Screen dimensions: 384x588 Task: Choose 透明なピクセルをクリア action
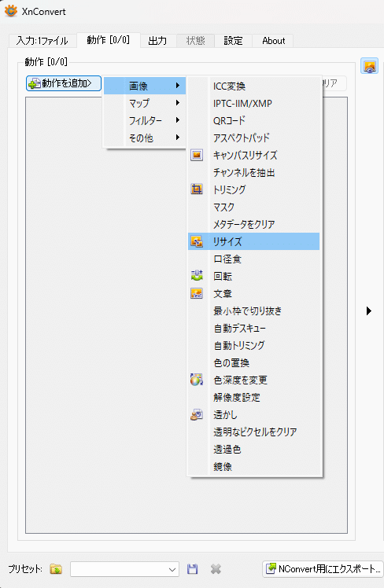pyautogui.click(x=253, y=432)
